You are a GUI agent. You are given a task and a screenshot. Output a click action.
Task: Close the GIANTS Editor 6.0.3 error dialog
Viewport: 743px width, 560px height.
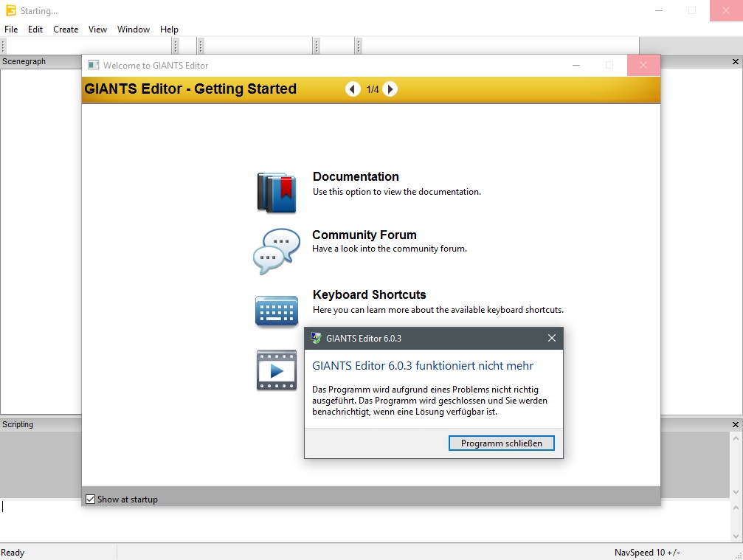pyautogui.click(x=552, y=338)
